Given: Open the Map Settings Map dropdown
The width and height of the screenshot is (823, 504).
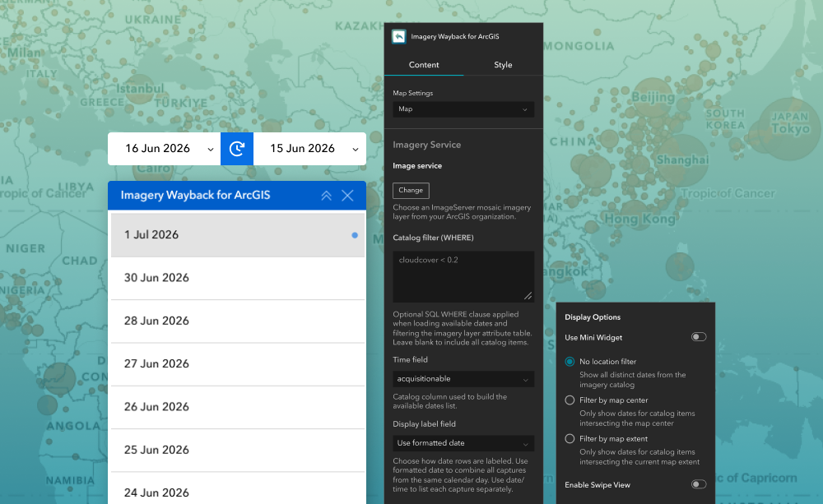Looking at the screenshot, I should [x=463, y=109].
